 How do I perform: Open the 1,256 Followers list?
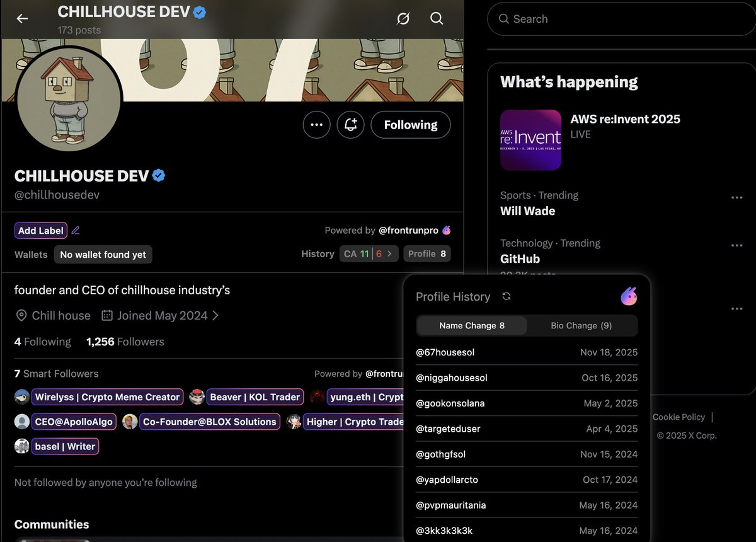point(125,342)
